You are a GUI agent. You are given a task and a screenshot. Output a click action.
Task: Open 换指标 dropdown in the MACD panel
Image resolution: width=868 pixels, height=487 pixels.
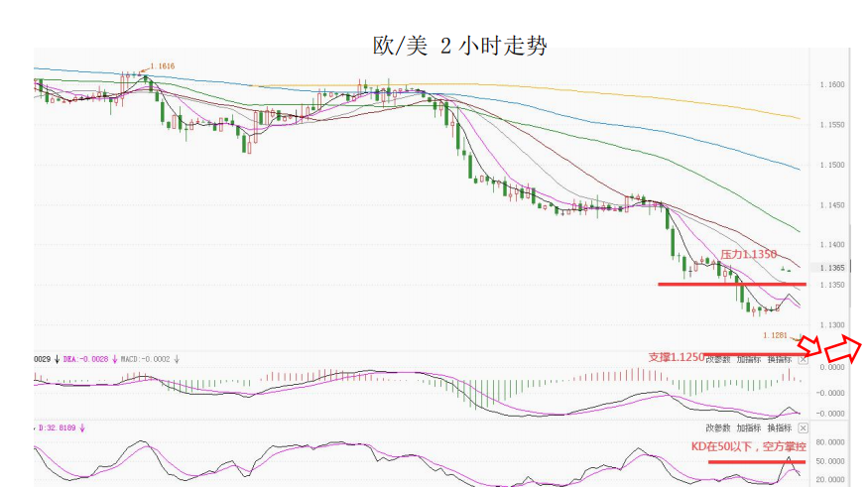780,359
